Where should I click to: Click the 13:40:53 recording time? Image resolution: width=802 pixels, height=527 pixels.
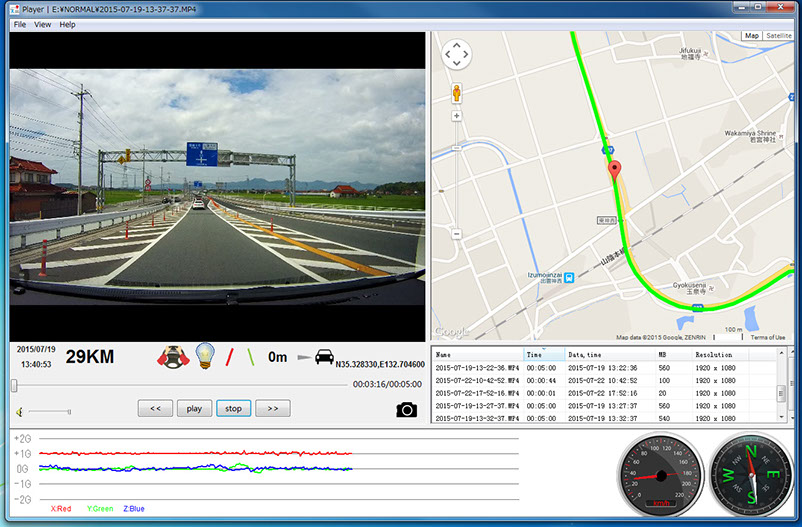coord(36,364)
